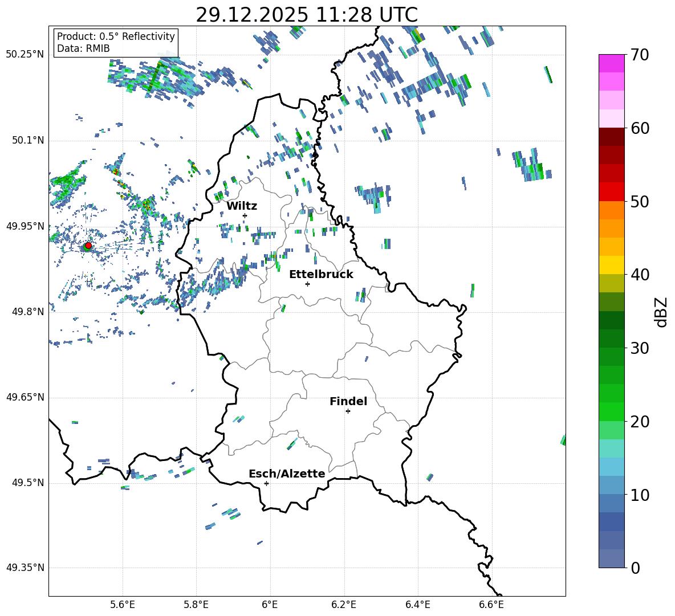Click the 30 value on colorbar
Screen dimensions: 675x616
click(640, 348)
